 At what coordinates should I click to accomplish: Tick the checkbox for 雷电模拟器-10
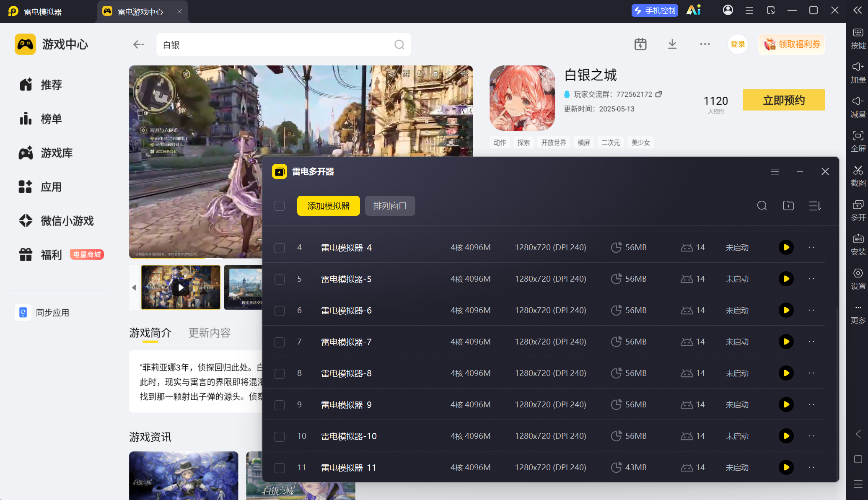(x=280, y=436)
